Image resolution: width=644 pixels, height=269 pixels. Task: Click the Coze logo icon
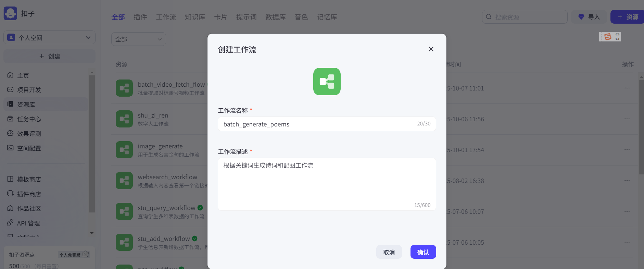click(10, 13)
